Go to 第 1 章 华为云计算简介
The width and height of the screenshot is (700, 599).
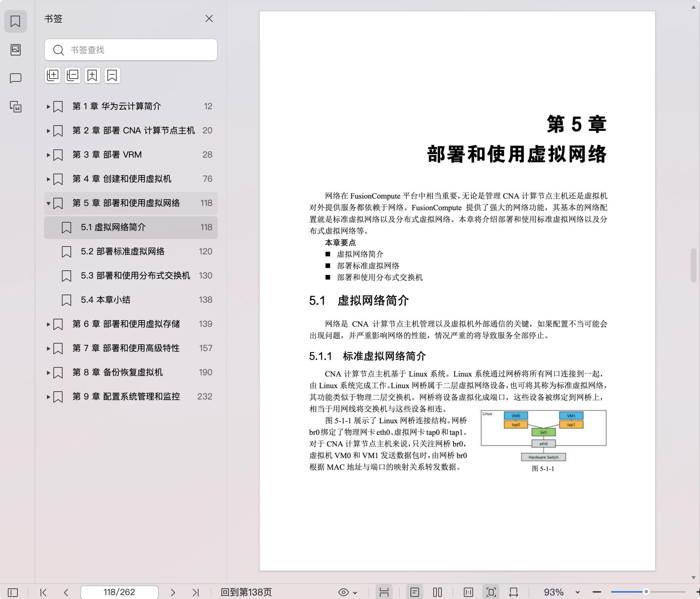[131, 106]
